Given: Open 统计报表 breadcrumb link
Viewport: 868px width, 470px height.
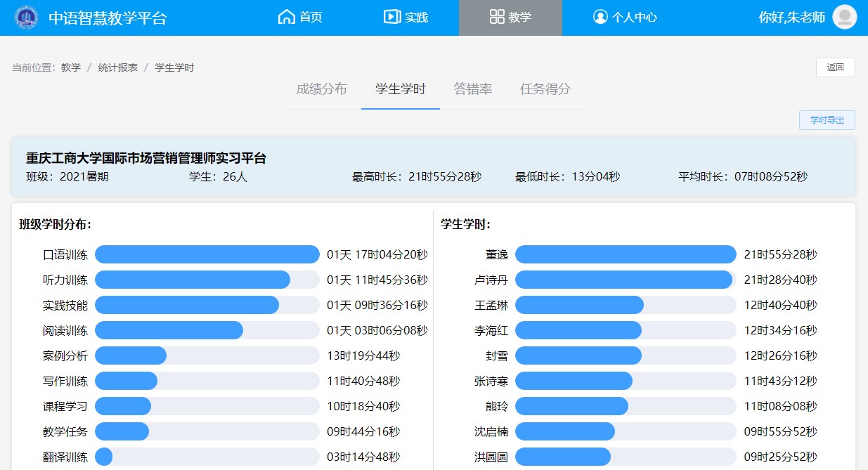Looking at the screenshot, I should (x=117, y=68).
